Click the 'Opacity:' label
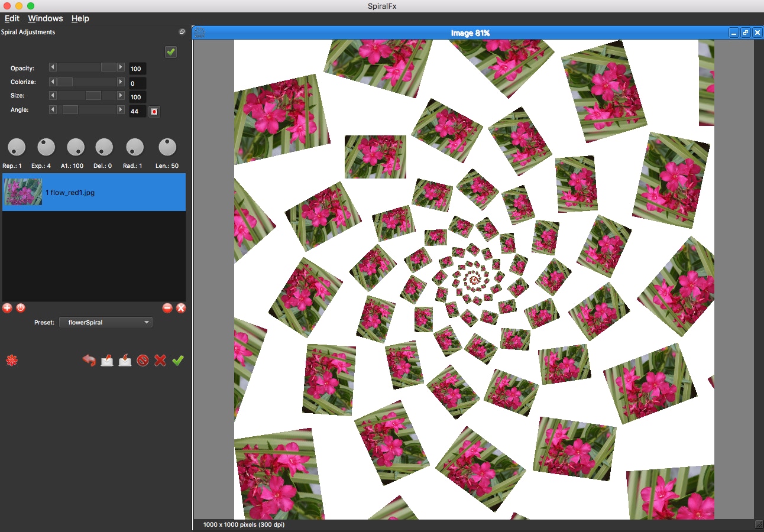The image size is (764, 532). [22, 68]
